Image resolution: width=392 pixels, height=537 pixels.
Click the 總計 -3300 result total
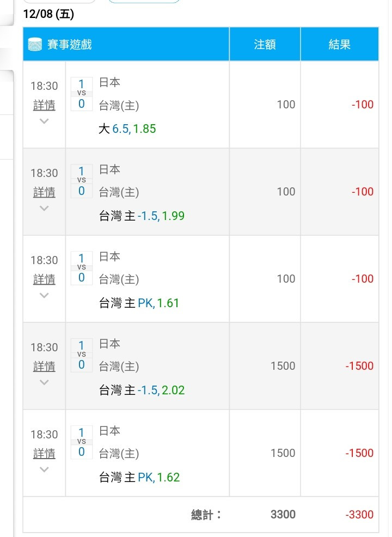pos(359,514)
